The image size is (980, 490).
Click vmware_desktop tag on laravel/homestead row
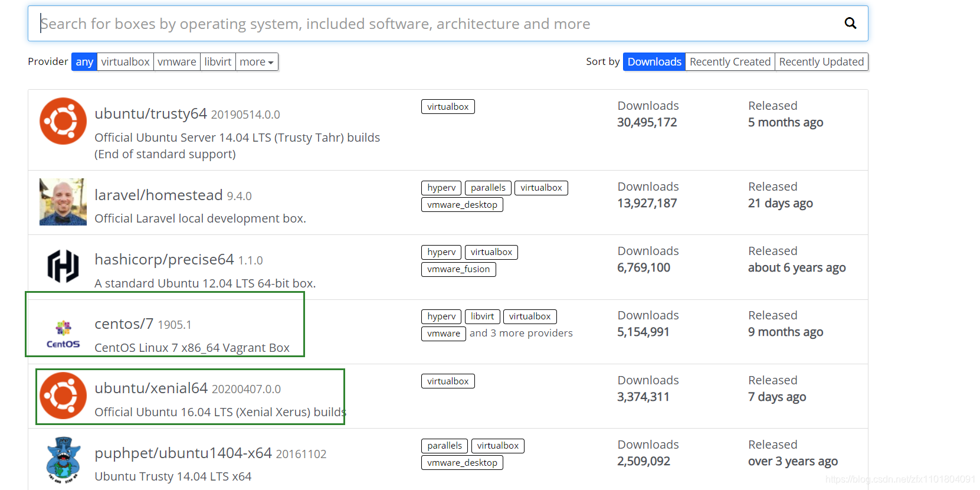[x=462, y=205]
